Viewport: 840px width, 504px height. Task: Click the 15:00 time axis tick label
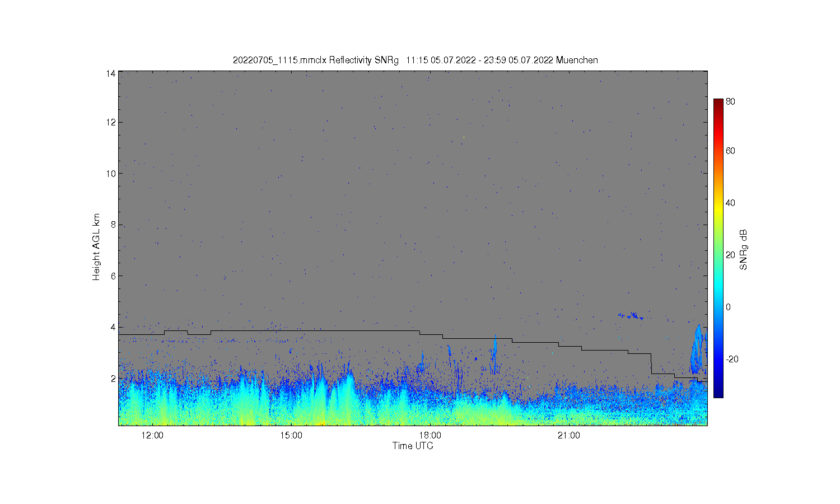point(291,436)
